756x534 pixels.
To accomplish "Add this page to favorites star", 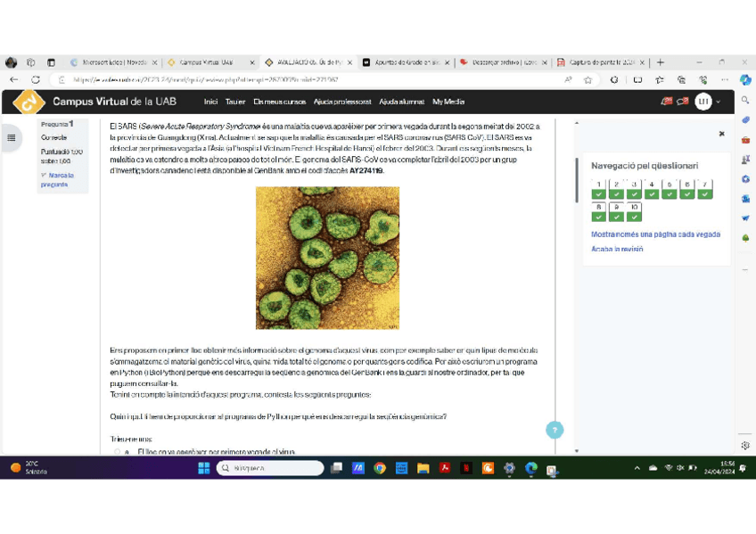I will (x=588, y=80).
